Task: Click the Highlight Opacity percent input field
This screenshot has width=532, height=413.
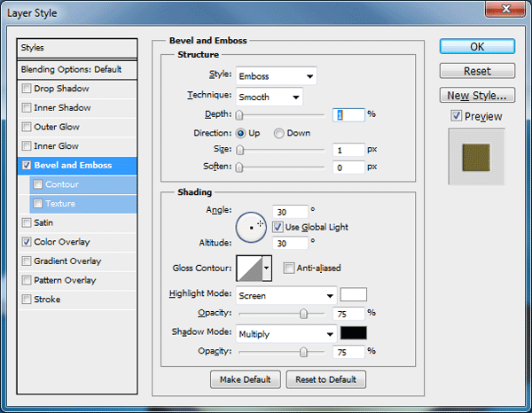Action: point(348,314)
